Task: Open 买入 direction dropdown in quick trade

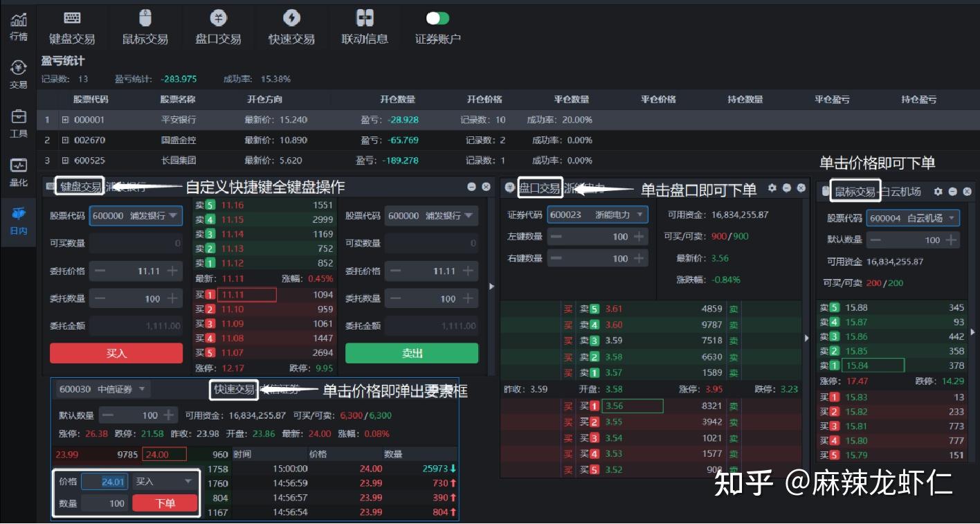Action: [165, 481]
